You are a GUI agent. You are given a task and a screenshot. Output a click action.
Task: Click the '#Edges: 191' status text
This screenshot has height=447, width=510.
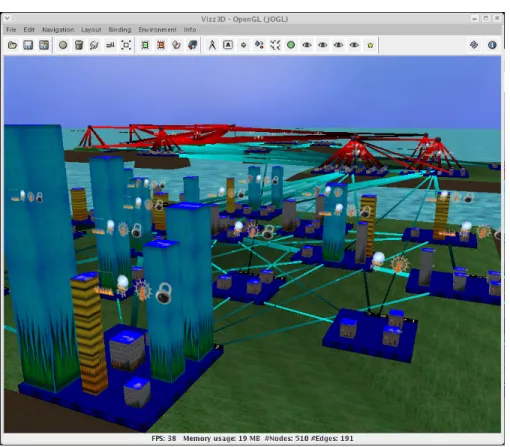[x=332, y=438]
